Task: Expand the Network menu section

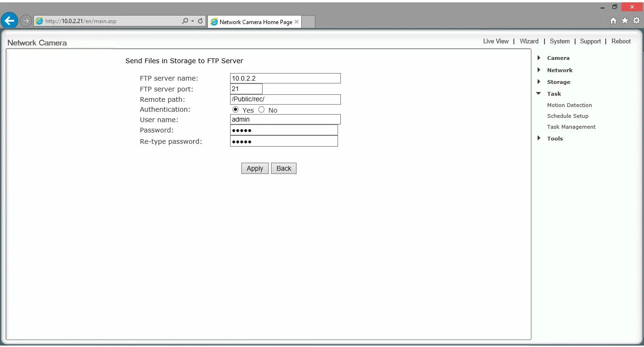Action: coord(539,70)
